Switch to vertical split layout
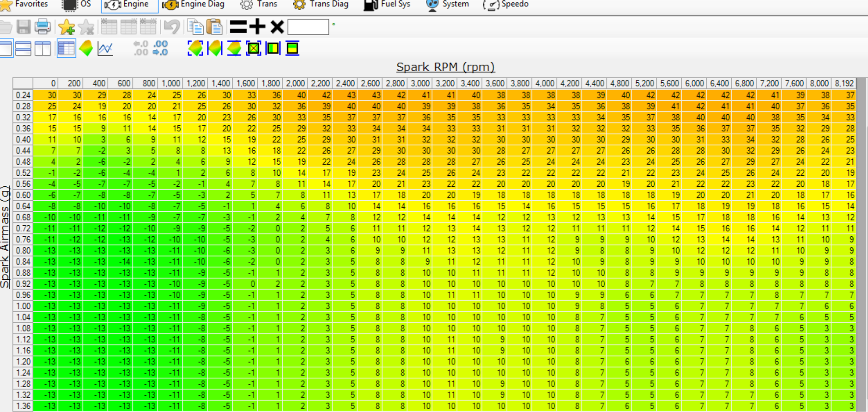 [x=42, y=48]
